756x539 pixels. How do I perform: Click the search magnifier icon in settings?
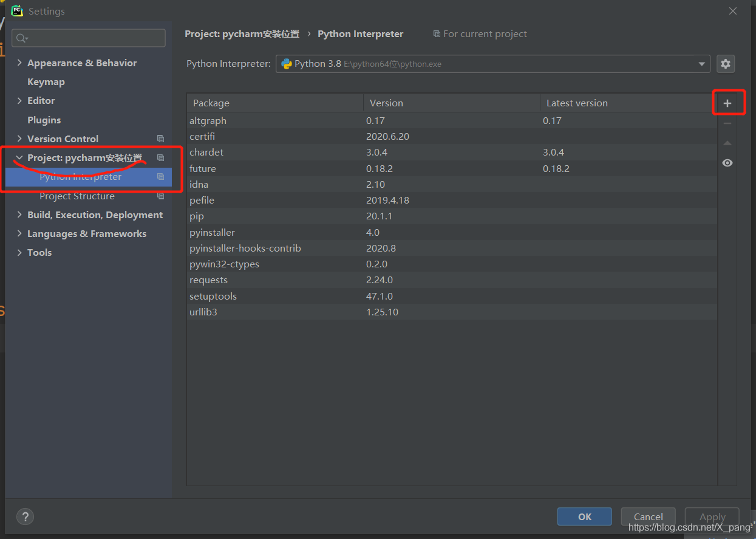click(22, 38)
